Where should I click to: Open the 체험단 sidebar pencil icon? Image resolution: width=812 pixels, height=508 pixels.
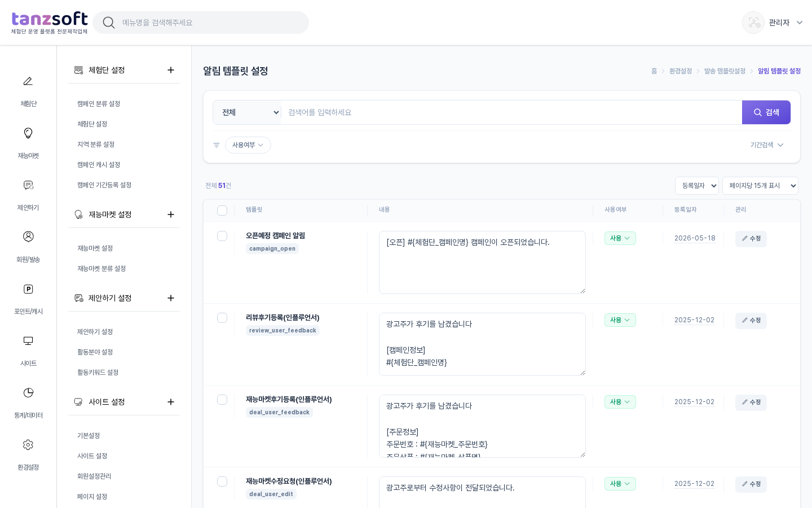tap(28, 81)
